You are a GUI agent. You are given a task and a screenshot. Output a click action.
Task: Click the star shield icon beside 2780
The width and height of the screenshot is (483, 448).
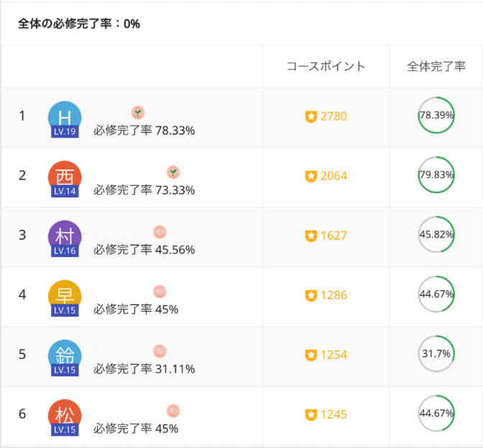coord(310,116)
